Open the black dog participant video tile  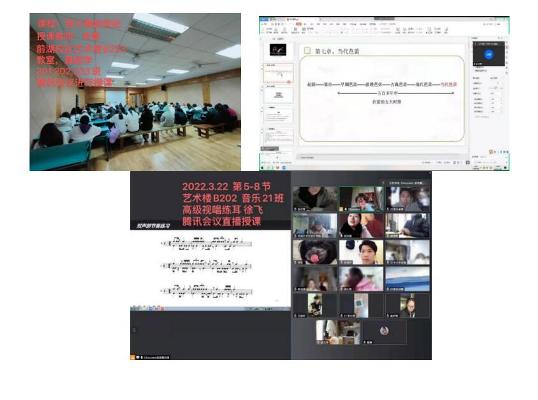[x=315, y=252]
